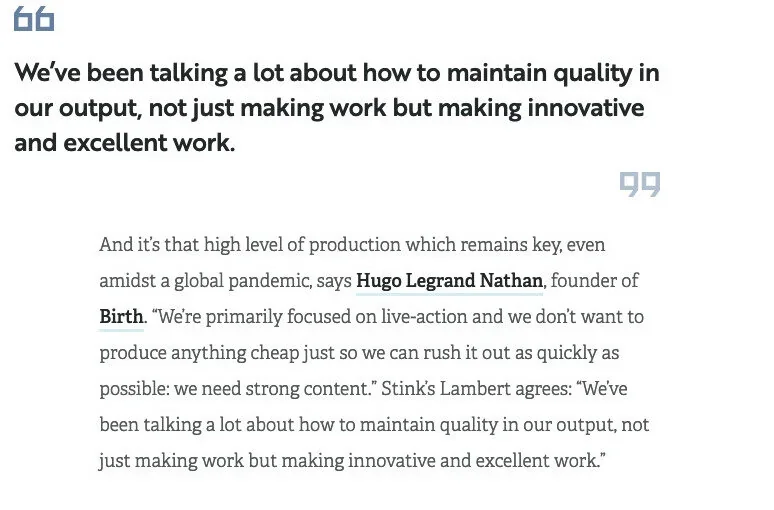The width and height of the screenshot is (774, 510).
Task: Click the opening quotation mark icon
Action: pos(34,20)
